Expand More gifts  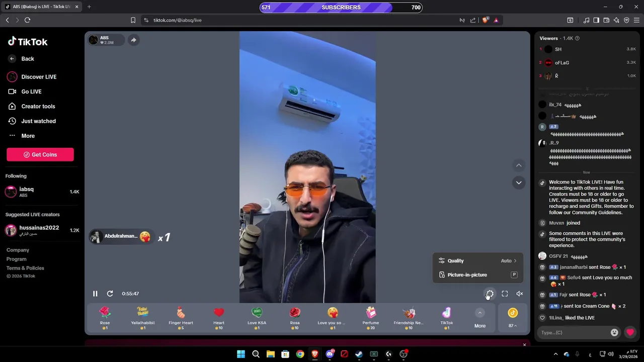pos(480,319)
